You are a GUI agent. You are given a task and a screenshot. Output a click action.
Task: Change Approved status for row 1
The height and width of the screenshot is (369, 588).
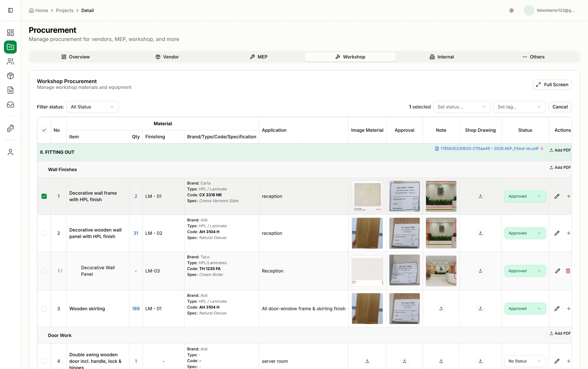pos(525,196)
